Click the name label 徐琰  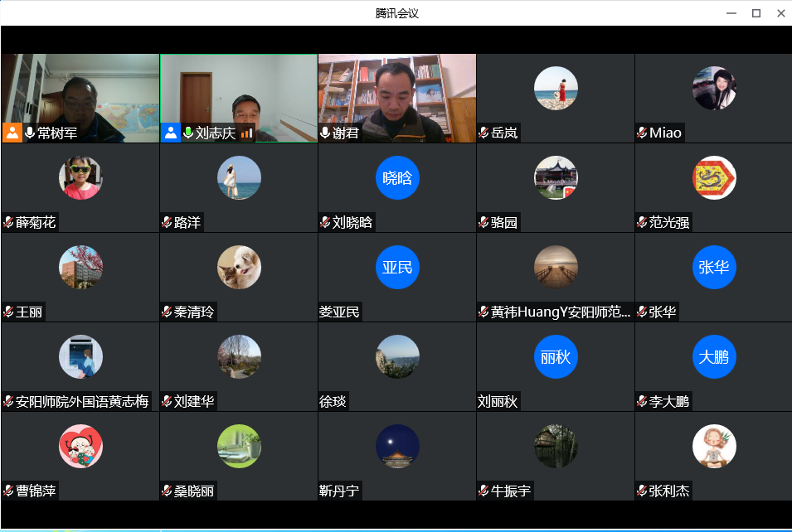pos(333,401)
